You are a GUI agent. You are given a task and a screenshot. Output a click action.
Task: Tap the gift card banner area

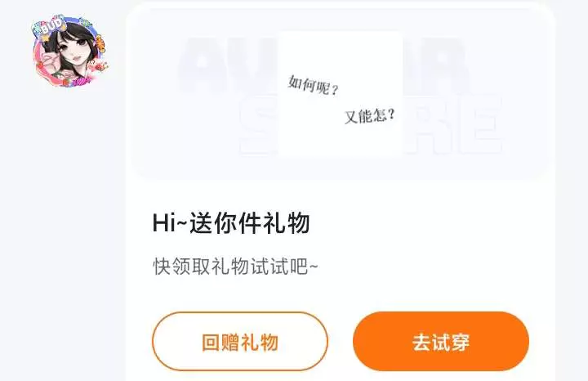(340, 92)
